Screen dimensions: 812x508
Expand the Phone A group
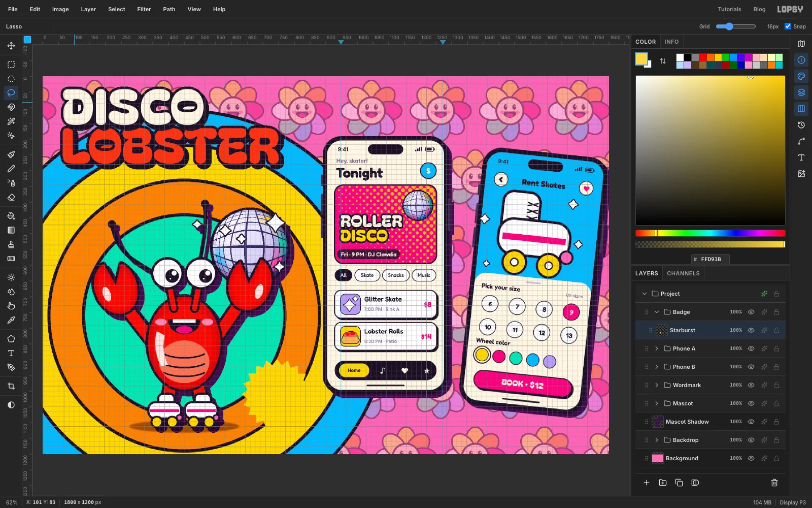pyautogui.click(x=657, y=348)
